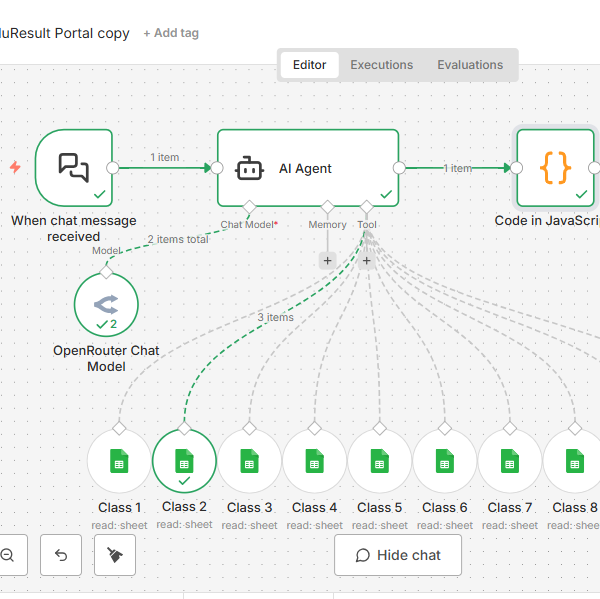
Task: Click the Add tag link
Action: tap(171, 33)
